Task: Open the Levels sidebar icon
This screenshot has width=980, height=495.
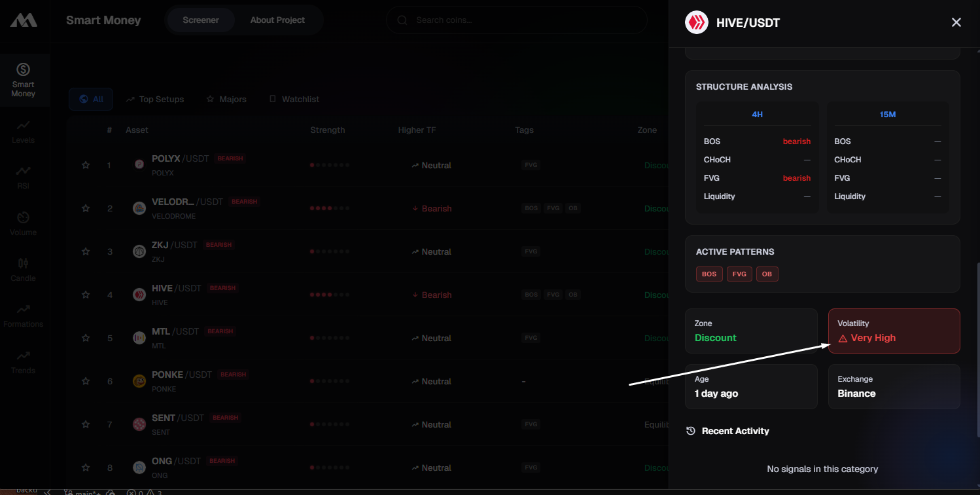Action: coord(24,131)
